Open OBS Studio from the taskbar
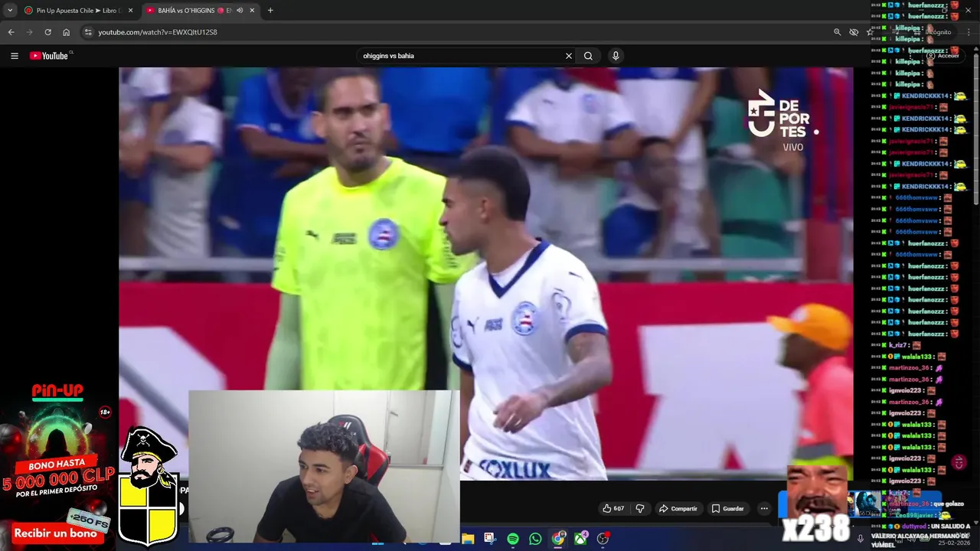The width and height of the screenshot is (980, 551). [x=603, y=539]
